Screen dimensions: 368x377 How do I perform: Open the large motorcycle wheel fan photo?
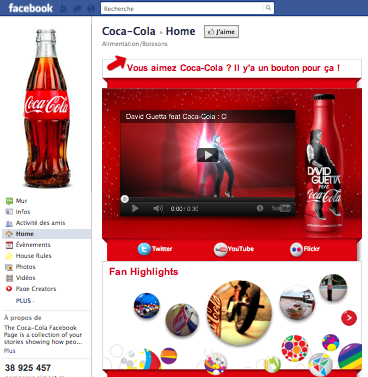[239, 312]
